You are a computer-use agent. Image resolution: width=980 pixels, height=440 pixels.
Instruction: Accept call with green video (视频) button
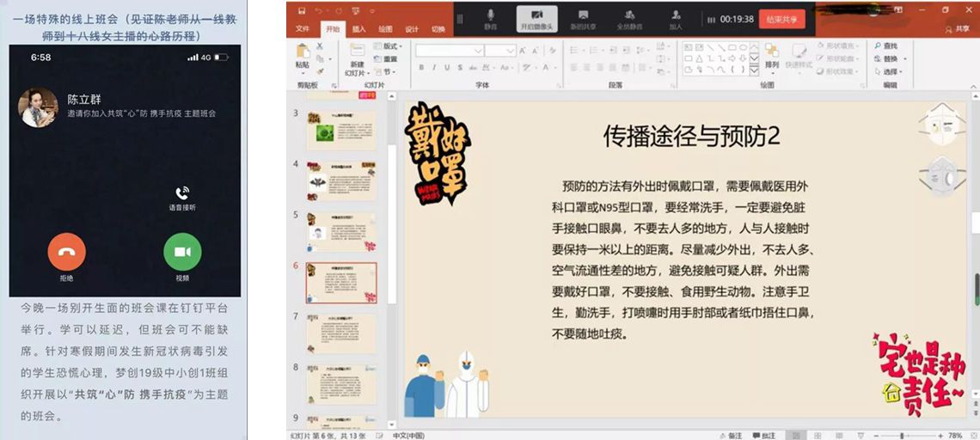[182, 252]
